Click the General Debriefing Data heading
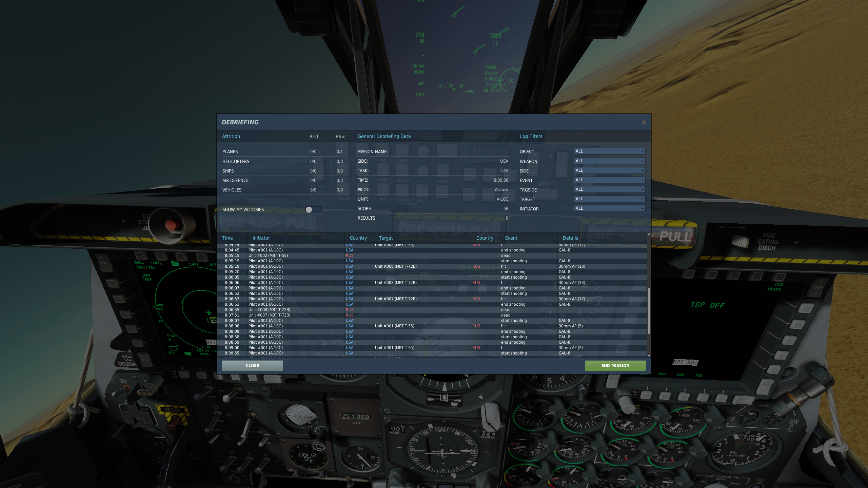This screenshot has height=488, width=868. tap(384, 136)
